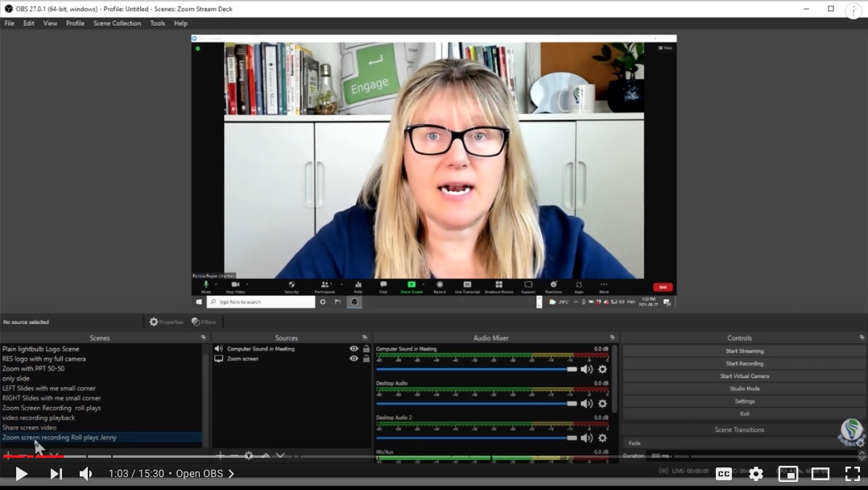Screen dimensions: 868x490
Task: Adjust Computer Sound in Meeting volume slider
Action: coord(477,369)
